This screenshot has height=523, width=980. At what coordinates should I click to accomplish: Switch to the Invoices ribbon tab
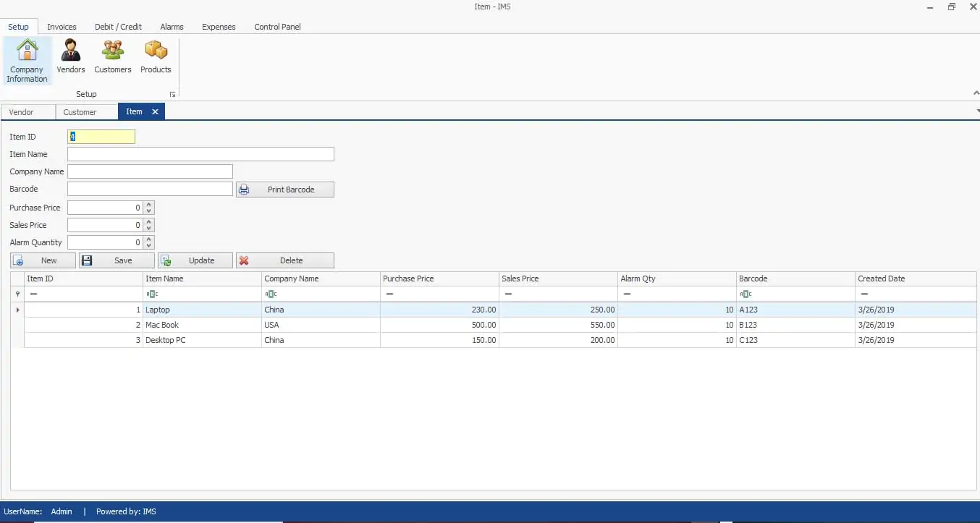point(62,27)
